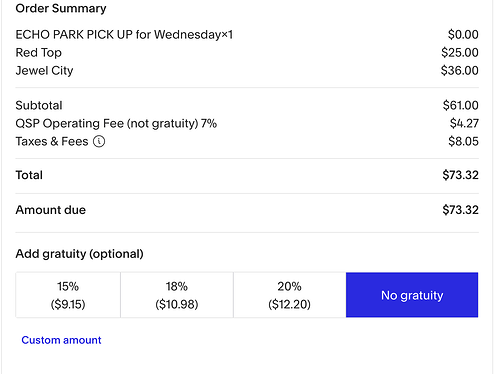Click the Order Summary heading

61,8
